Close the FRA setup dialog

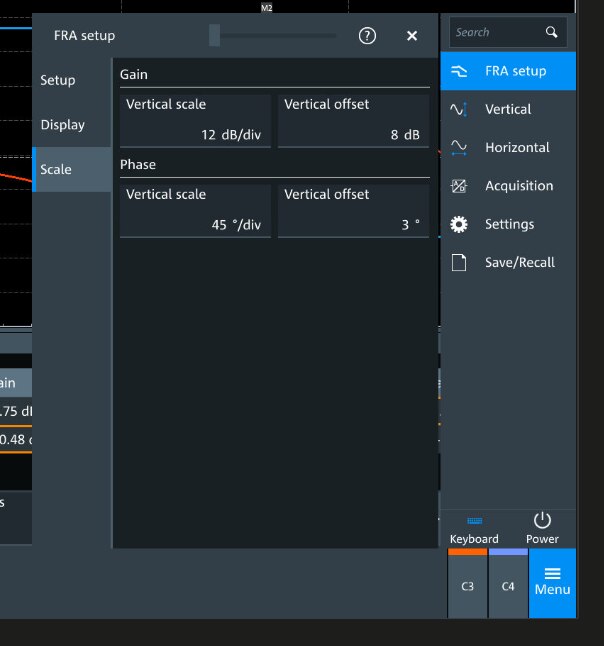[x=412, y=36]
